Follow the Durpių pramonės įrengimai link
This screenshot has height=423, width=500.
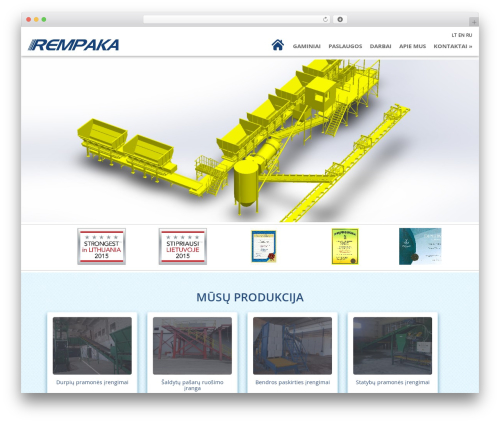[x=92, y=382]
